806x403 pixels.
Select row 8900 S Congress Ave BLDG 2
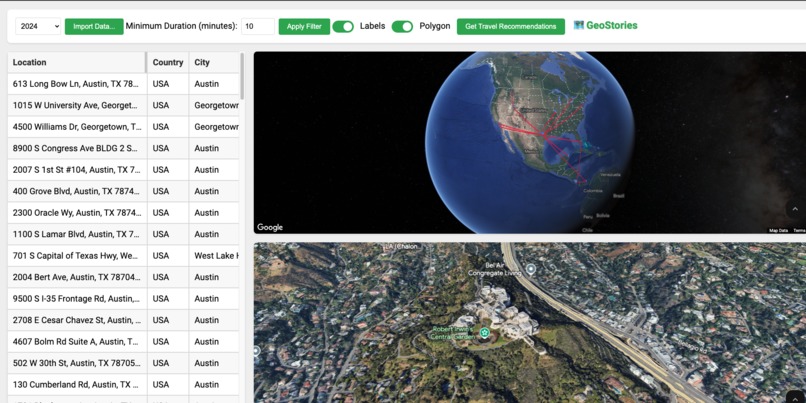tap(123, 148)
